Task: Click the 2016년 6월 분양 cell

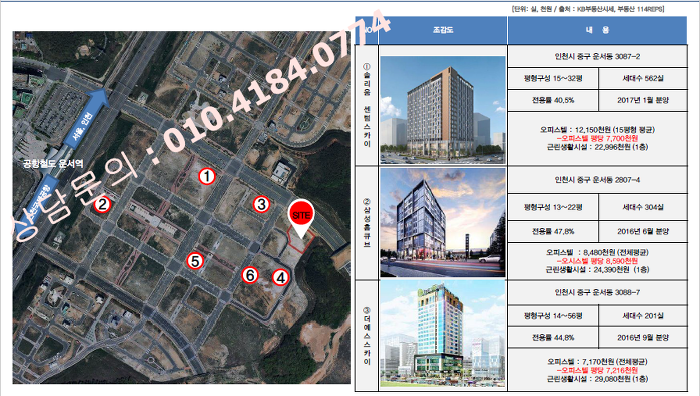Action: [643, 231]
